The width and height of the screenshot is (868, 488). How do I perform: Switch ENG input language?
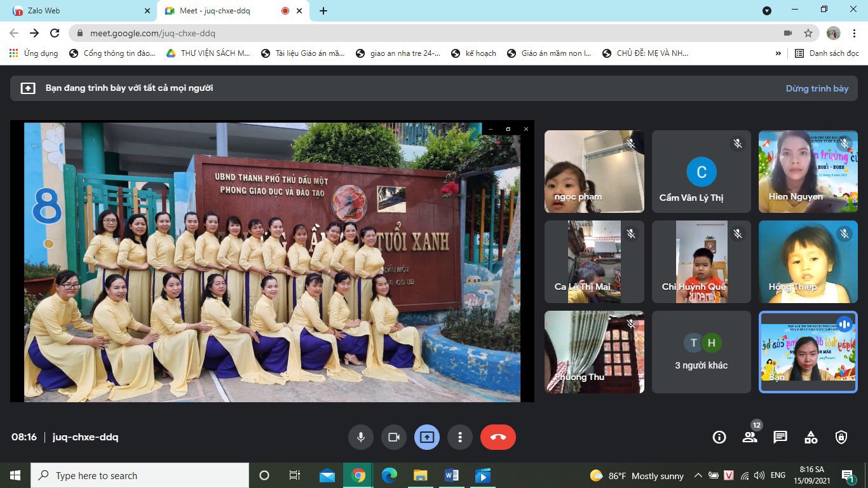tap(778, 475)
